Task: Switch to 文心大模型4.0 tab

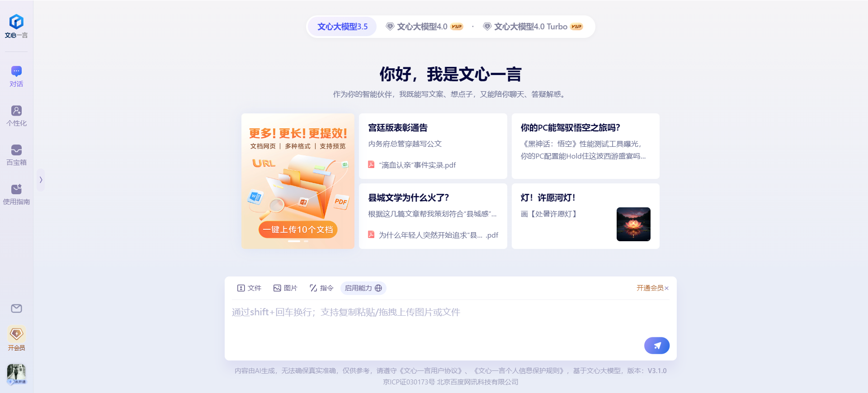Action: [425, 27]
